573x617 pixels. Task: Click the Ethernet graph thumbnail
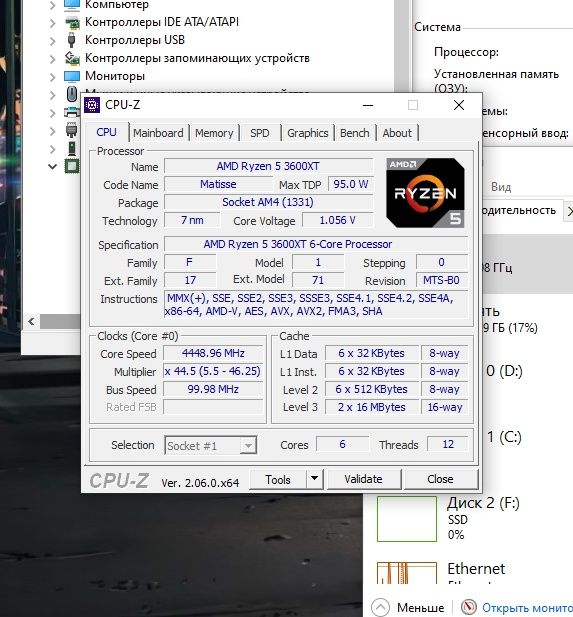[407, 573]
